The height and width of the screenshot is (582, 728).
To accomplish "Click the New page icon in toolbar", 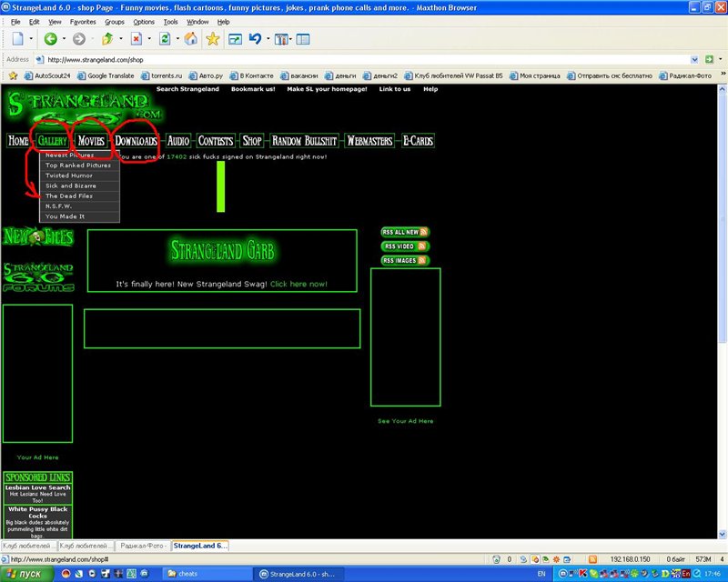I will click(x=17, y=39).
